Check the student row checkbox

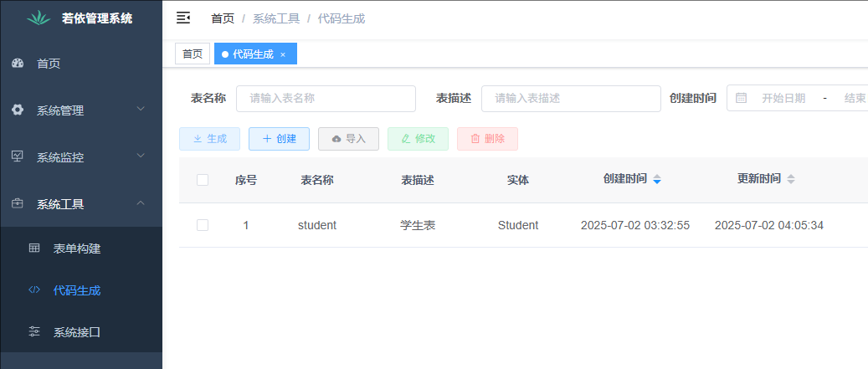click(x=203, y=225)
